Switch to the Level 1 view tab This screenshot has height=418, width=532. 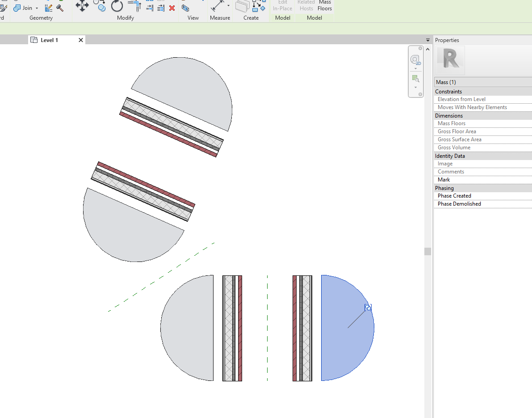click(49, 40)
